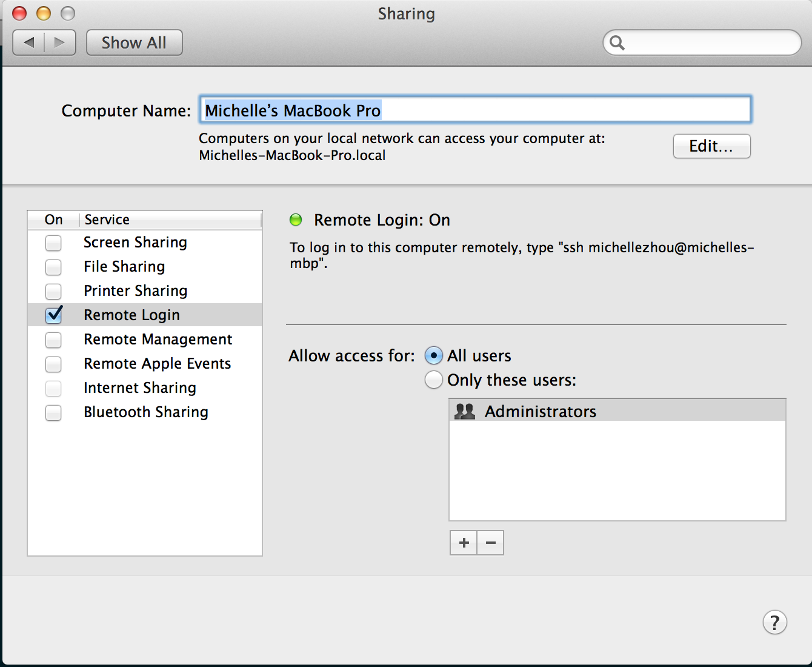
Task: Select Remote Apple Events in the service list
Action: (157, 363)
